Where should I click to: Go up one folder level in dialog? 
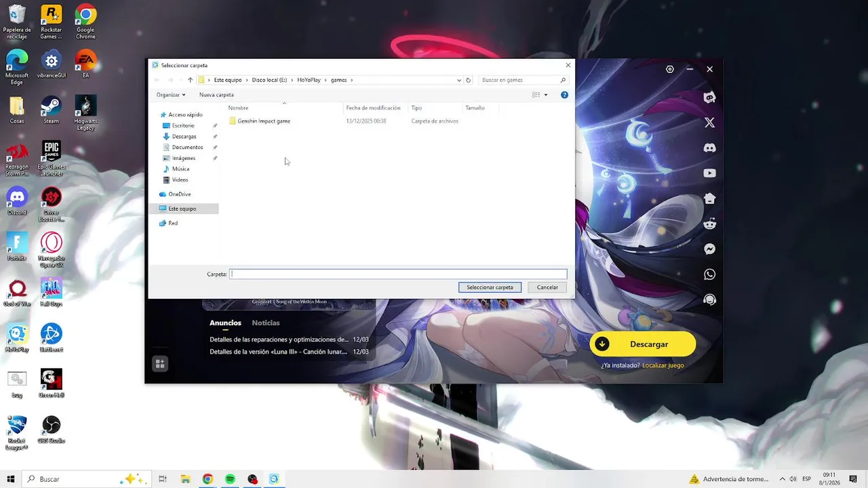[x=190, y=80]
